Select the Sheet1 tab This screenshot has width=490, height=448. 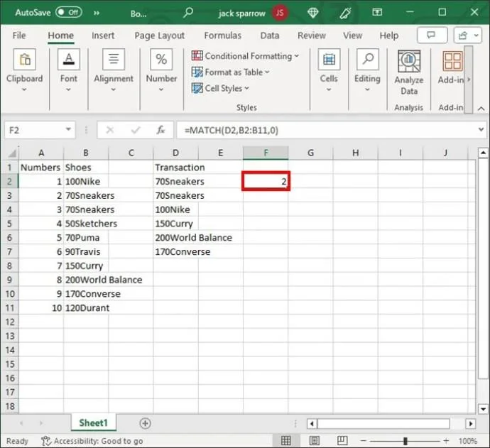click(x=93, y=422)
